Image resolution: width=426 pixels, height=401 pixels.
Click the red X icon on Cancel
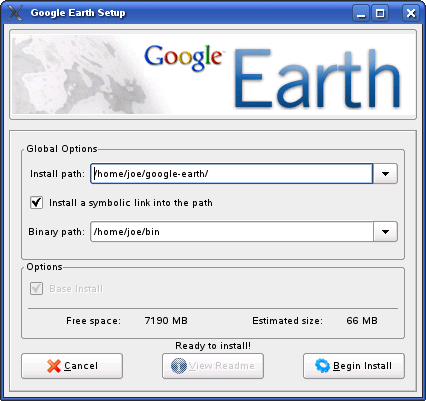[x=54, y=366]
